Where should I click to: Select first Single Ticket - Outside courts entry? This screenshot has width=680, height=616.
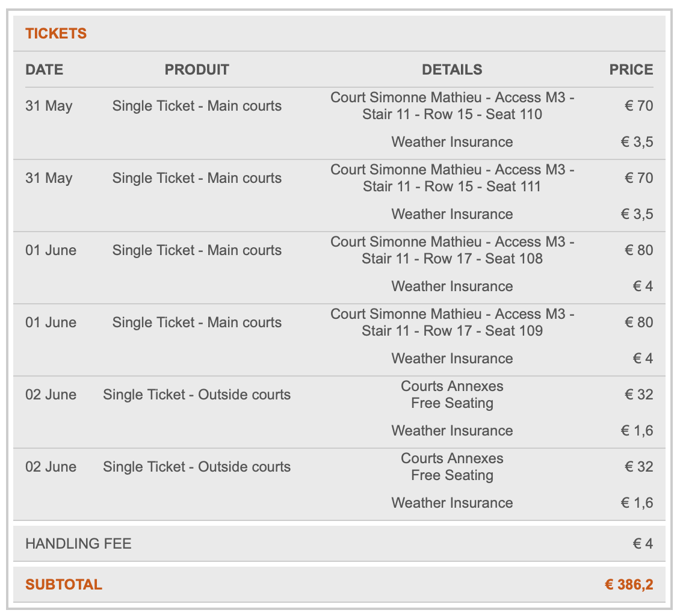click(x=196, y=395)
